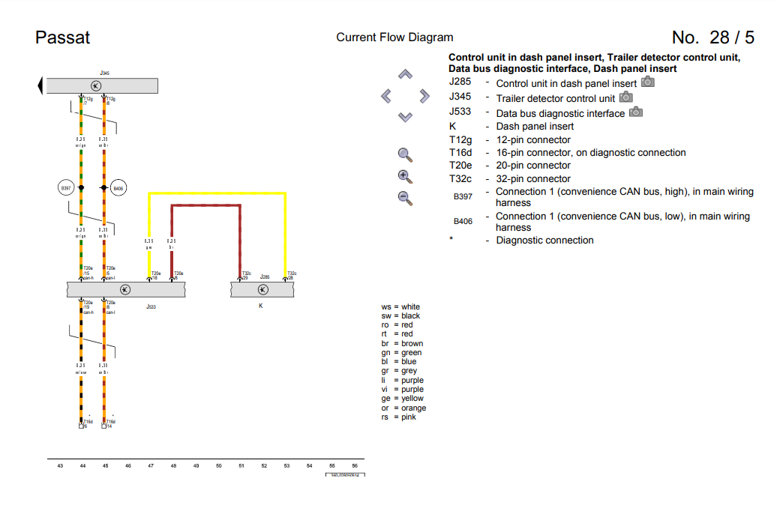
Task: Zoom in with the plus magnifier
Action: 405,177
